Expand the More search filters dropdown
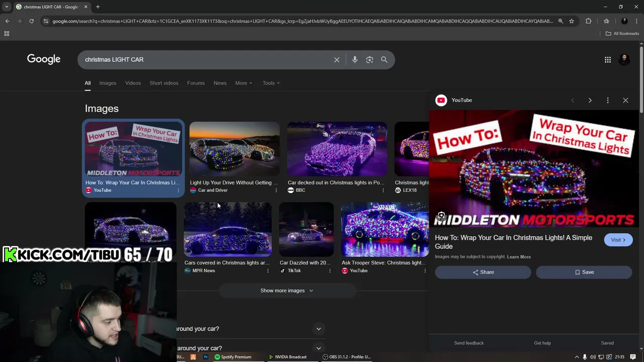The width and height of the screenshot is (644, 362). pyautogui.click(x=244, y=83)
